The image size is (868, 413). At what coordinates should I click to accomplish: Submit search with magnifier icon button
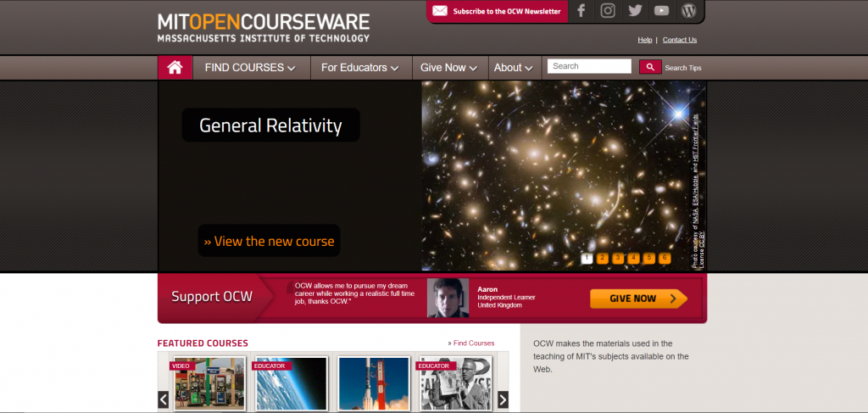(650, 67)
